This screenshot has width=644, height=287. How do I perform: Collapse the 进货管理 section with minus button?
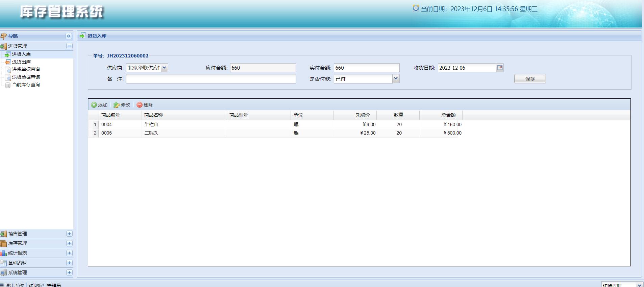69,46
